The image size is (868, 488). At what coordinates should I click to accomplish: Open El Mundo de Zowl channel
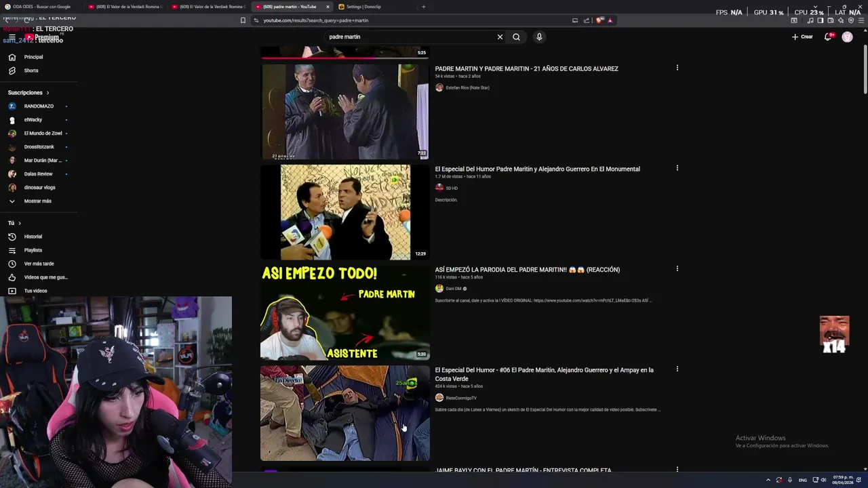pos(39,134)
